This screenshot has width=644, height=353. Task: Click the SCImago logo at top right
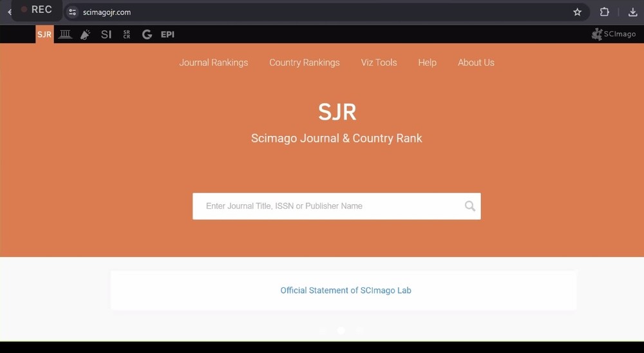[614, 34]
